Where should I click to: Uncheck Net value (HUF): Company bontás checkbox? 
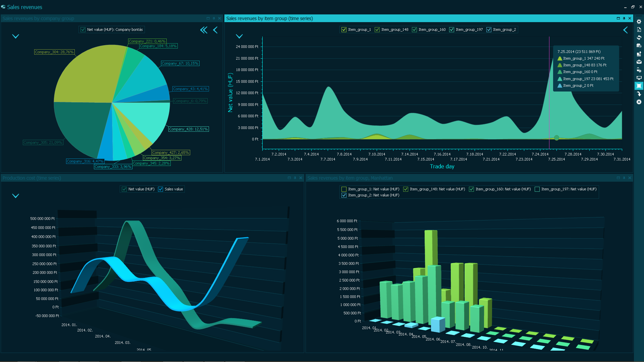tap(83, 30)
